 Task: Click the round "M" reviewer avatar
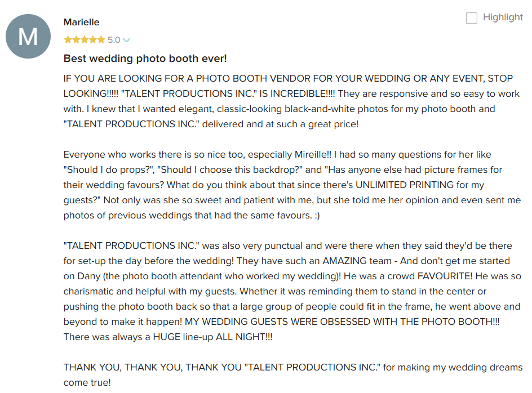pyautogui.click(x=28, y=36)
